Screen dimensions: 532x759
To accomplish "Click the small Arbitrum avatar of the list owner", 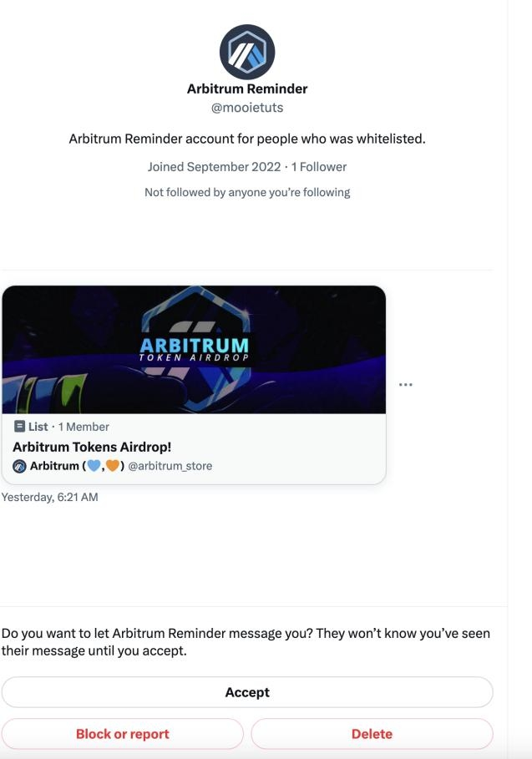I will click(x=19, y=466).
